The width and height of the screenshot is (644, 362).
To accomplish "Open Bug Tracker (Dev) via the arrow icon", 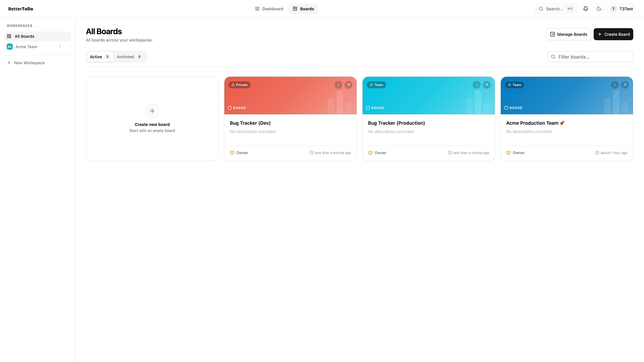I will pos(348,85).
